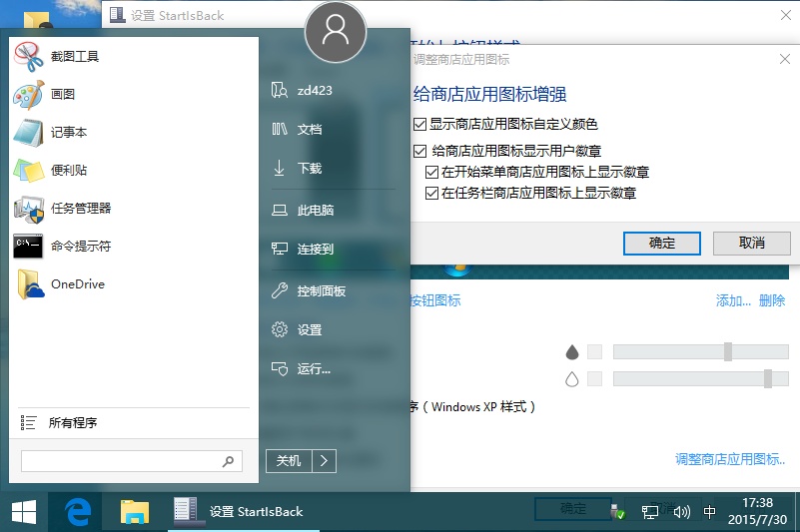
Task: Uncheck 给商店应用图标显示用户徽章 checkbox
Action: tap(420, 152)
